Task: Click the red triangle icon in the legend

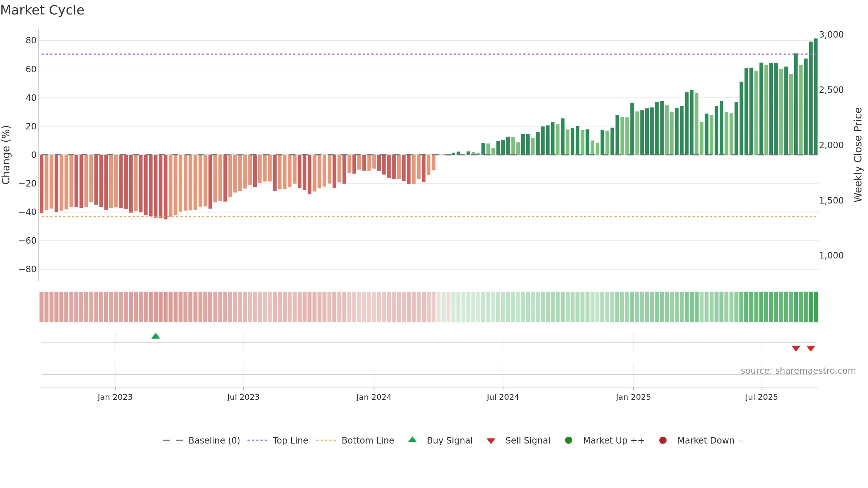Action: [x=491, y=441]
